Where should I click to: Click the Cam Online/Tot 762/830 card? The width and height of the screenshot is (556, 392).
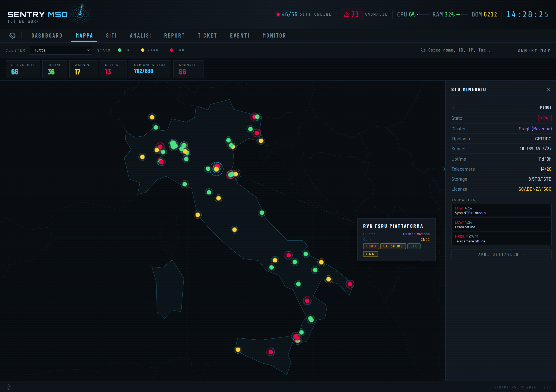pyautogui.click(x=150, y=69)
